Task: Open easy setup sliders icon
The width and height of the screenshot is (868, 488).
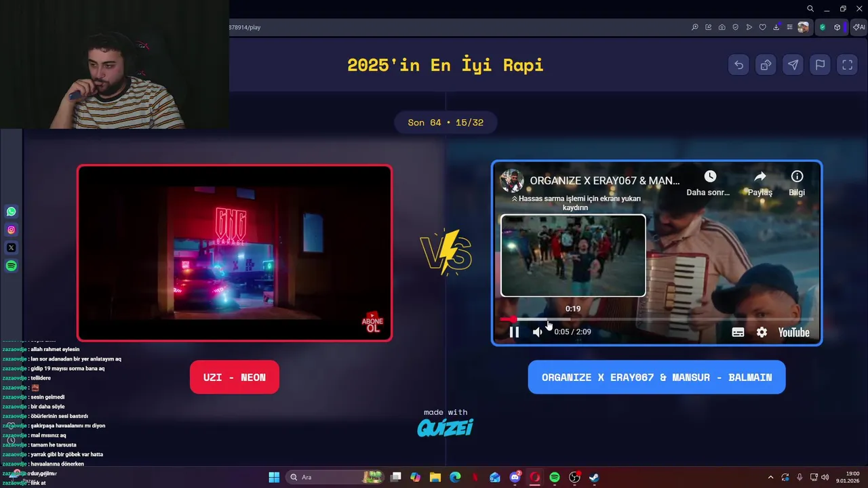Action: [789, 27]
